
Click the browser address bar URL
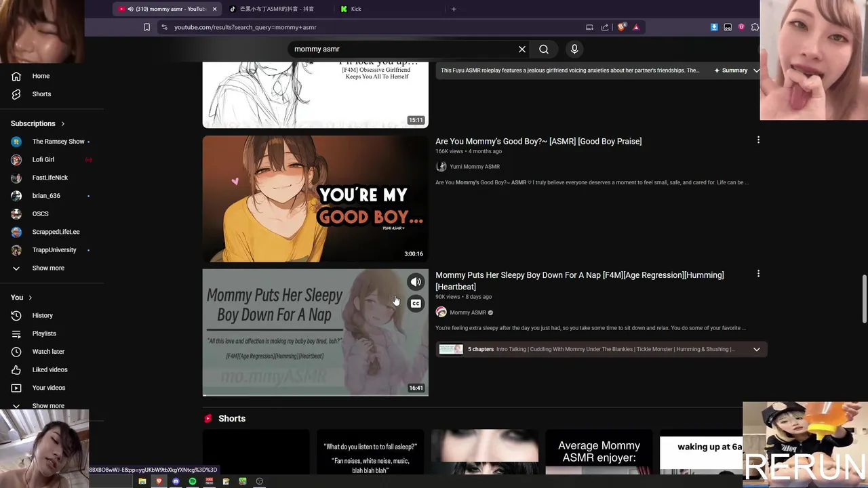245,27
